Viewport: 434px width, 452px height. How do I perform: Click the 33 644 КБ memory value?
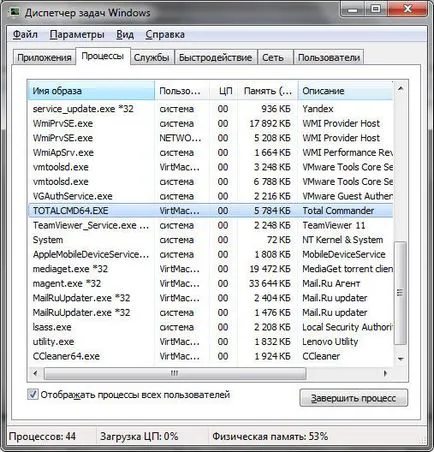(270, 283)
